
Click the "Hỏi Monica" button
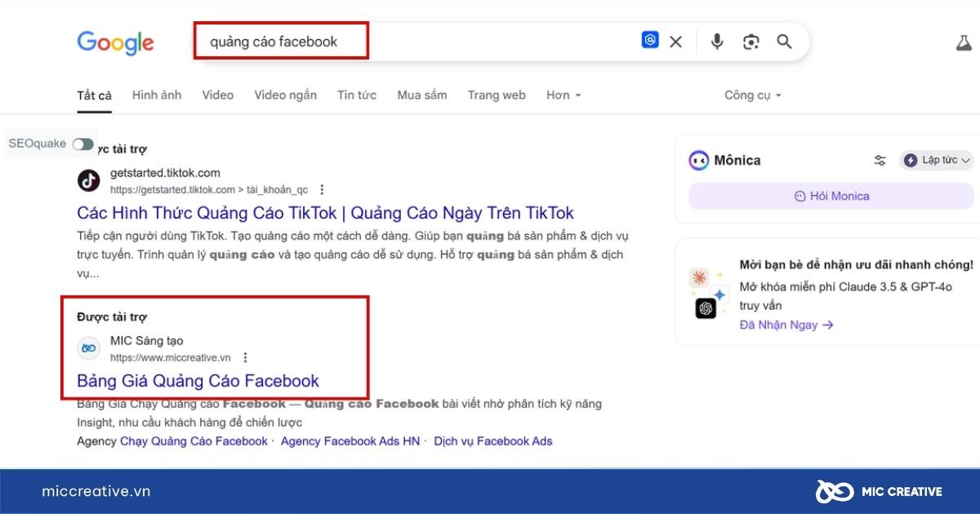(x=831, y=196)
